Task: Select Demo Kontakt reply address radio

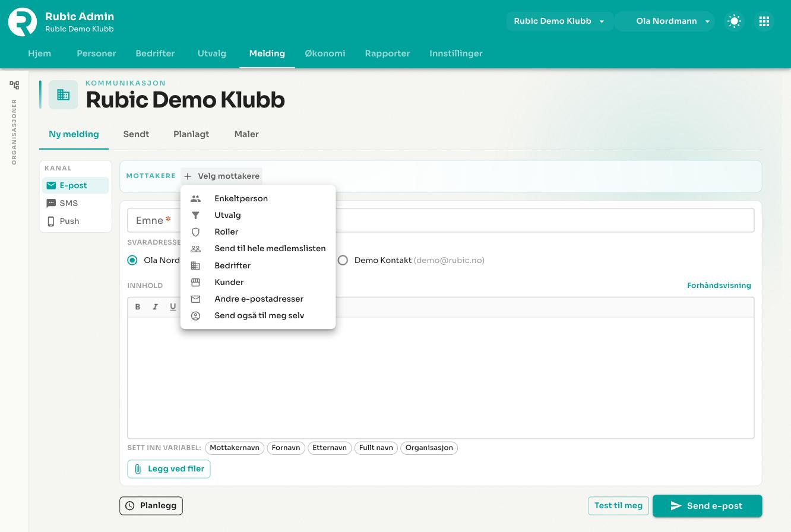Action: click(x=343, y=260)
